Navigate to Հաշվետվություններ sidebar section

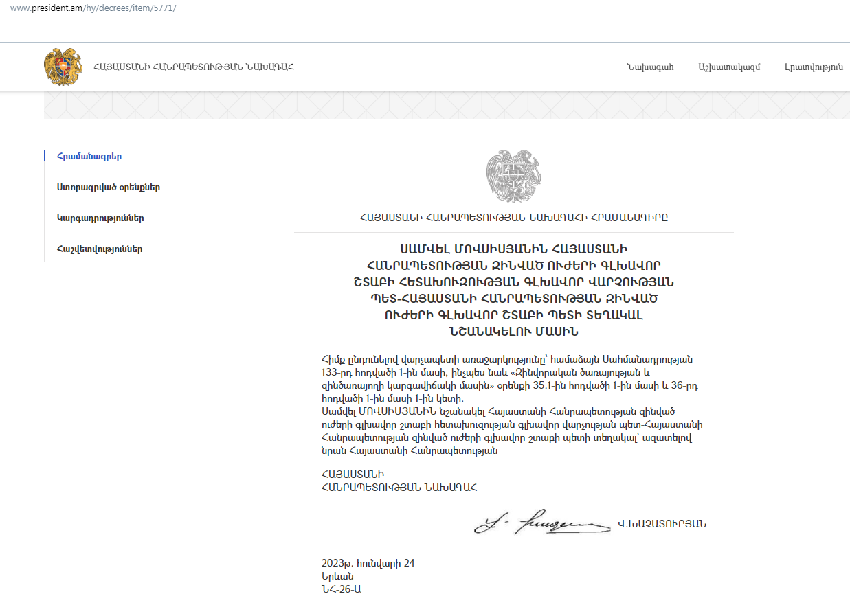[x=100, y=249]
